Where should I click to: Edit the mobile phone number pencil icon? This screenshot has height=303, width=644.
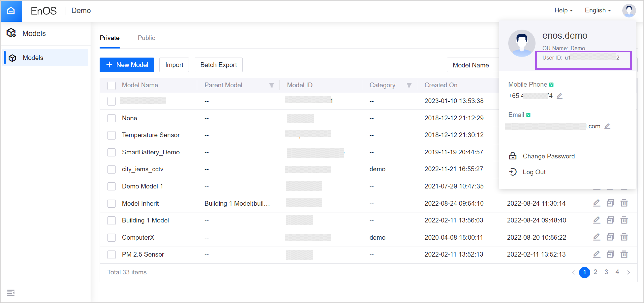(560, 96)
